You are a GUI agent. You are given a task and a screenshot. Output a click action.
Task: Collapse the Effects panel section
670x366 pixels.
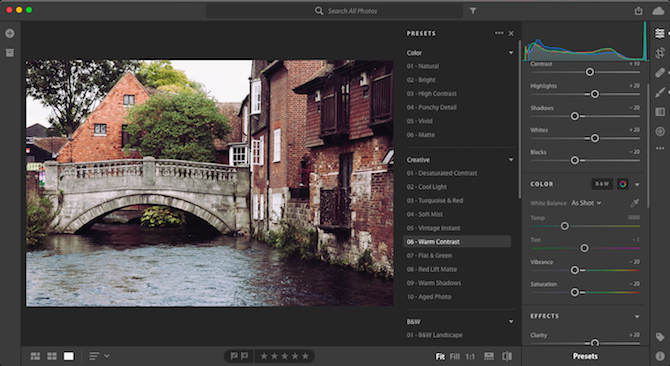637,316
